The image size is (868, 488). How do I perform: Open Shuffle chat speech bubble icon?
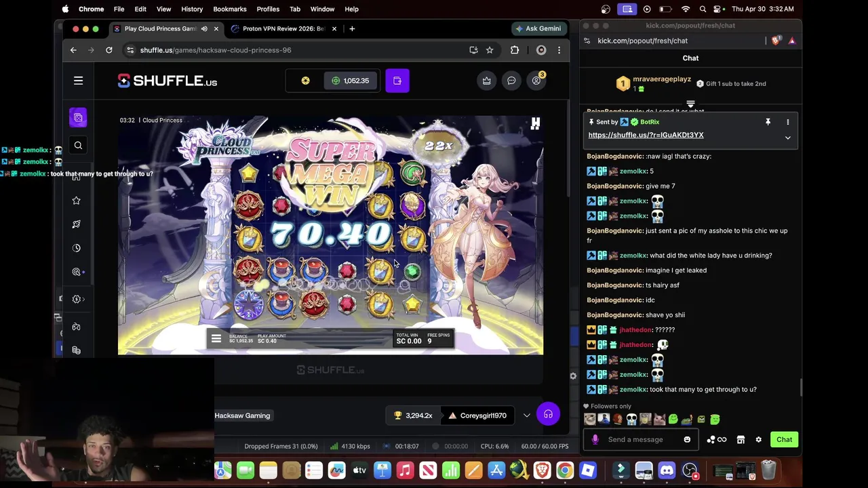click(x=511, y=81)
